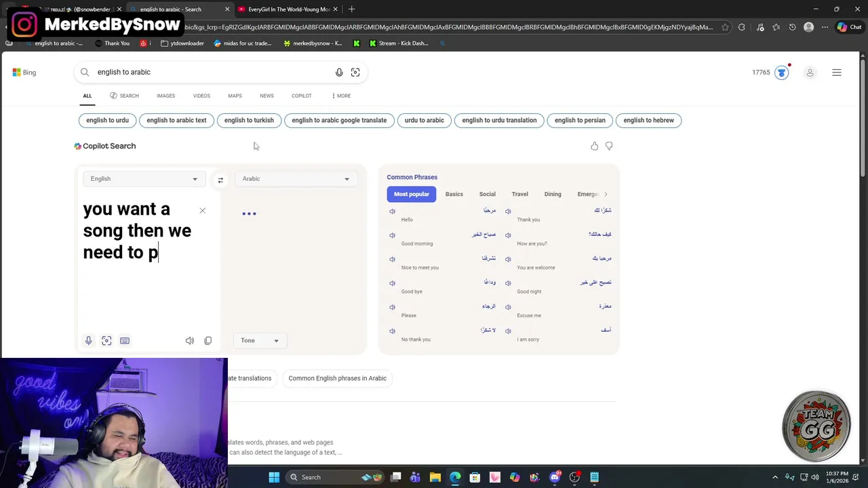This screenshot has height=488, width=868.
Task: Open on-screen keyboard icon in translator
Action: [x=125, y=340]
